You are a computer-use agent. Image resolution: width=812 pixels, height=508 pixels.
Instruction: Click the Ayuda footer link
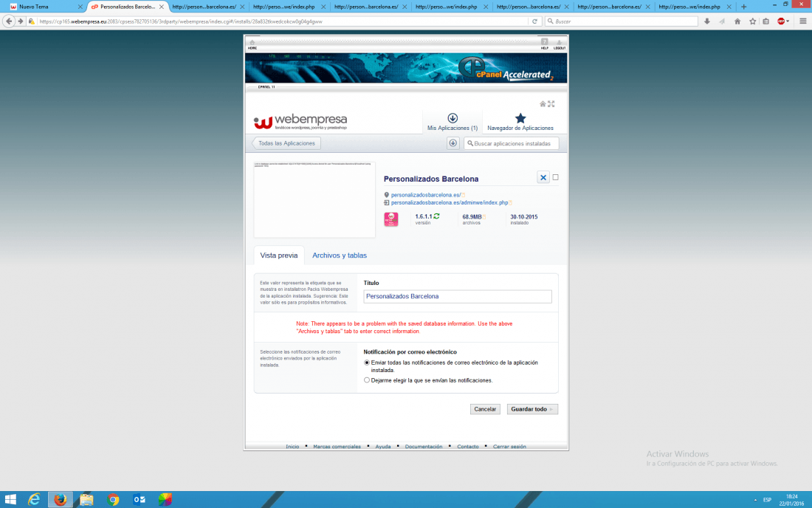382,447
